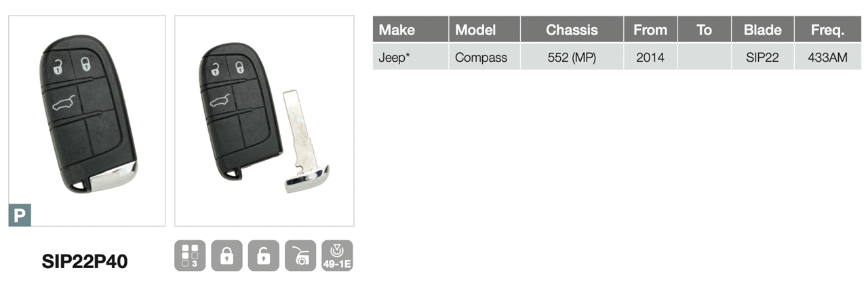Select the Freq. column header
The image size is (868, 281).
(x=827, y=30)
